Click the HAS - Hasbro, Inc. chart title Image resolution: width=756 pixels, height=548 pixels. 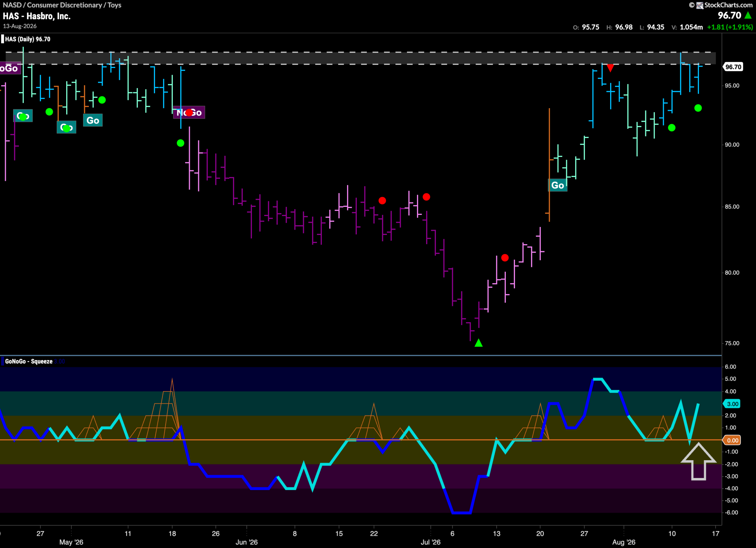point(37,16)
